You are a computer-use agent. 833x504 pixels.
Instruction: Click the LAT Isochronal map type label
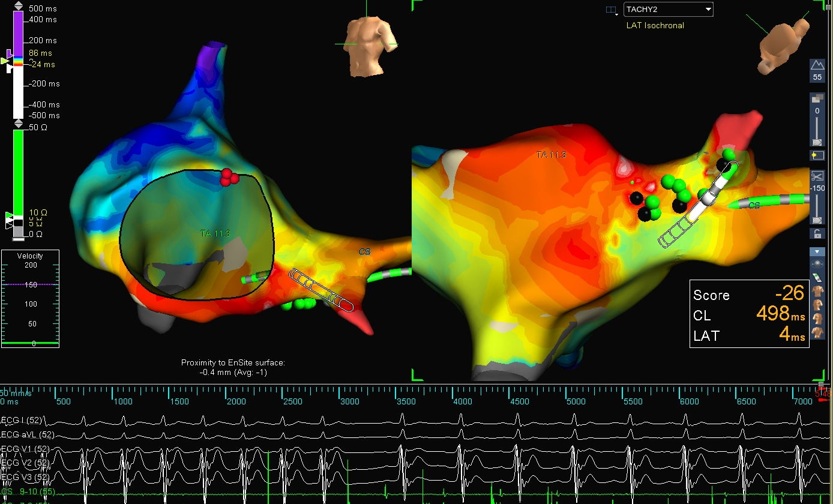click(655, 25)
